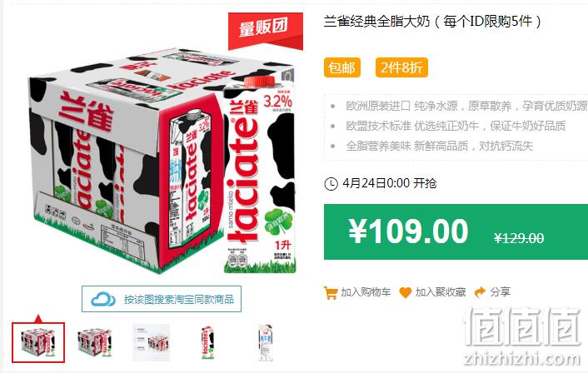Click the 2件8折 discount tag

click(x=401, y=67)
